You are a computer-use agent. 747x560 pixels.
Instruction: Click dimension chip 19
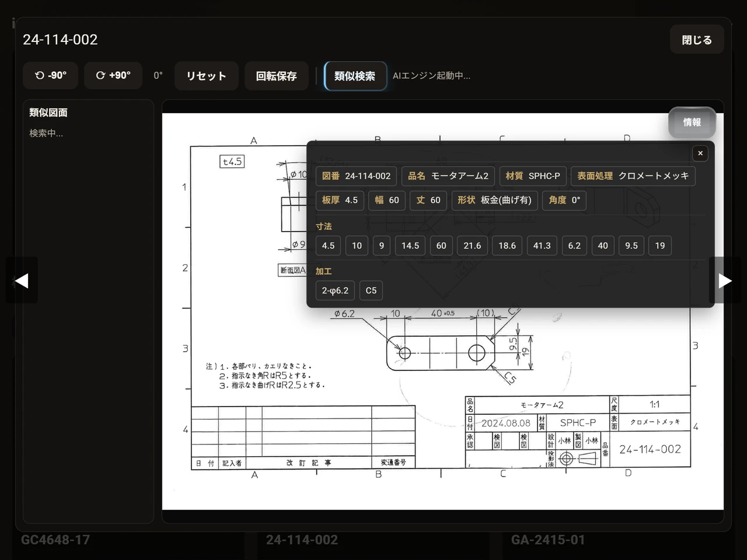click(660, 246)
